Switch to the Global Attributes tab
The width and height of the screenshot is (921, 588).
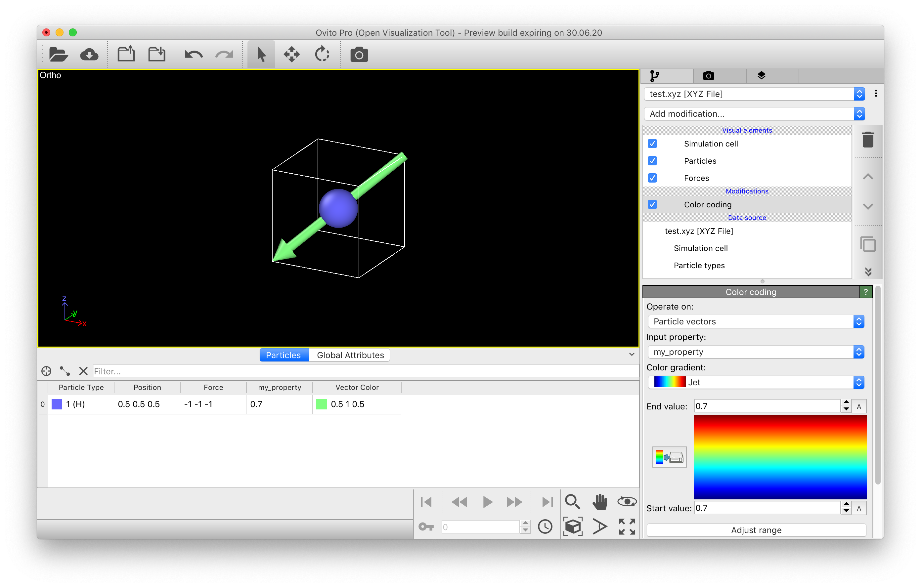pyautogui.click(x=350, y=355)
